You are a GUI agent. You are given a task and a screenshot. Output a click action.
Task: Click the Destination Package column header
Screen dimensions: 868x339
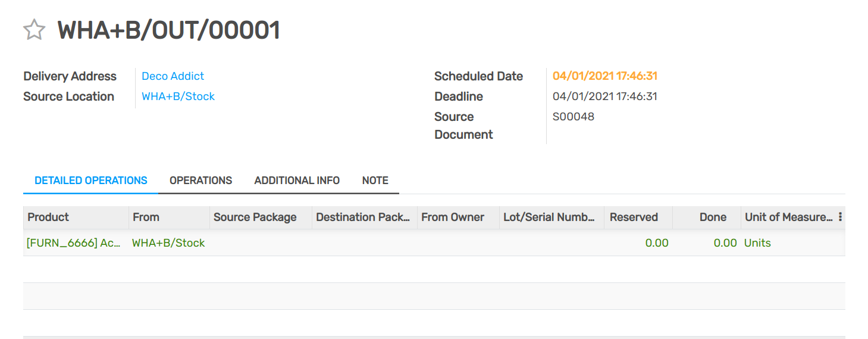[363, 217]
